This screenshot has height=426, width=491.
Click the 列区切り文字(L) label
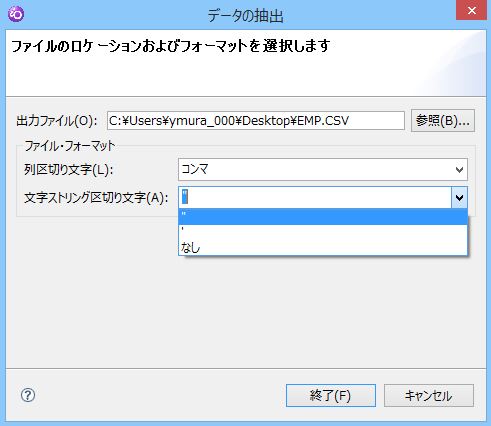(69, 170)
